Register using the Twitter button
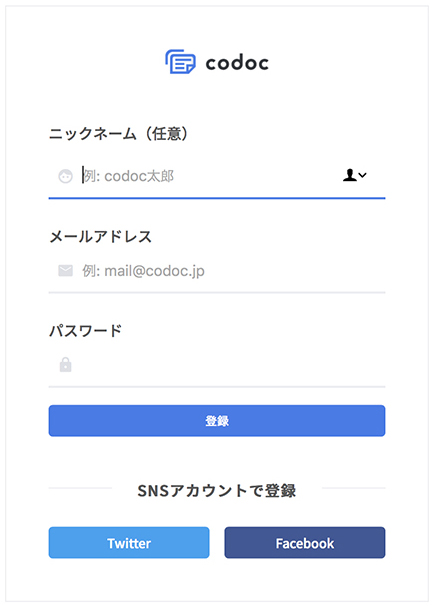Viewport: 434px width, 606px height. point(129,543)
